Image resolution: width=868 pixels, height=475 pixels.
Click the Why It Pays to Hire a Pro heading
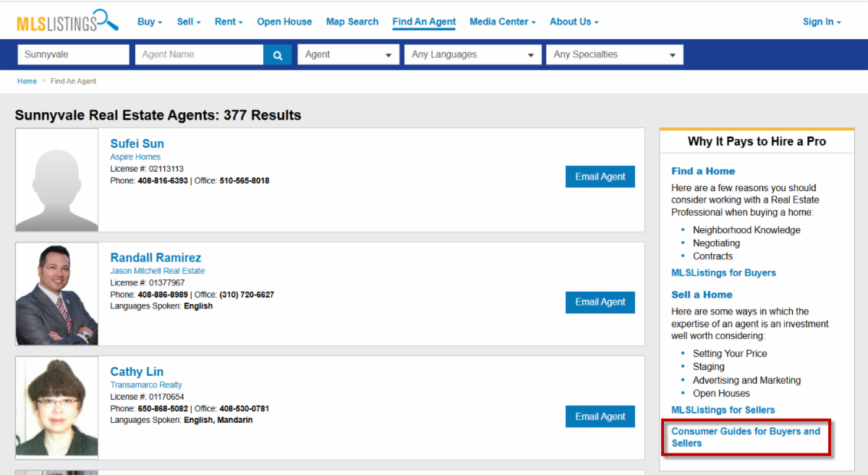[x=757, y=141]
